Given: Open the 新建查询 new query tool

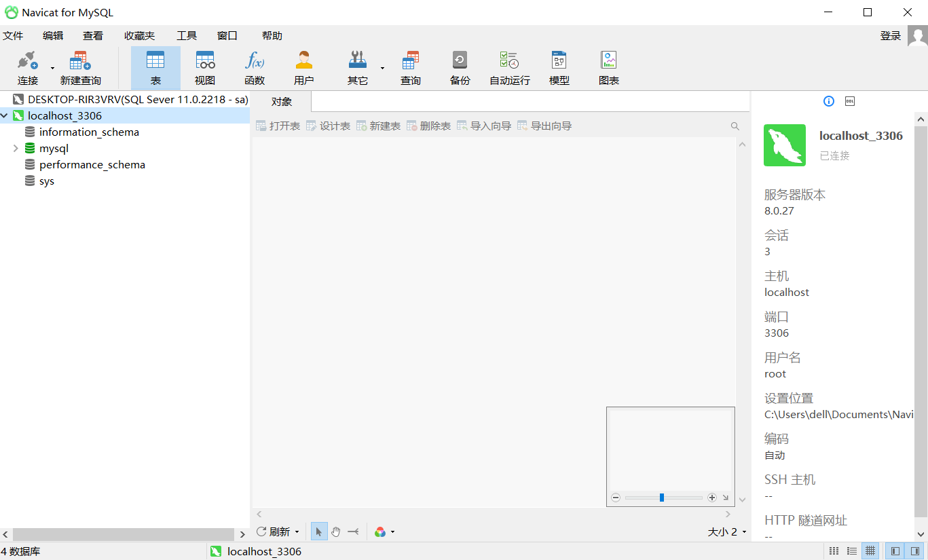Looking at the screenshot, I should tap(81, 68).
